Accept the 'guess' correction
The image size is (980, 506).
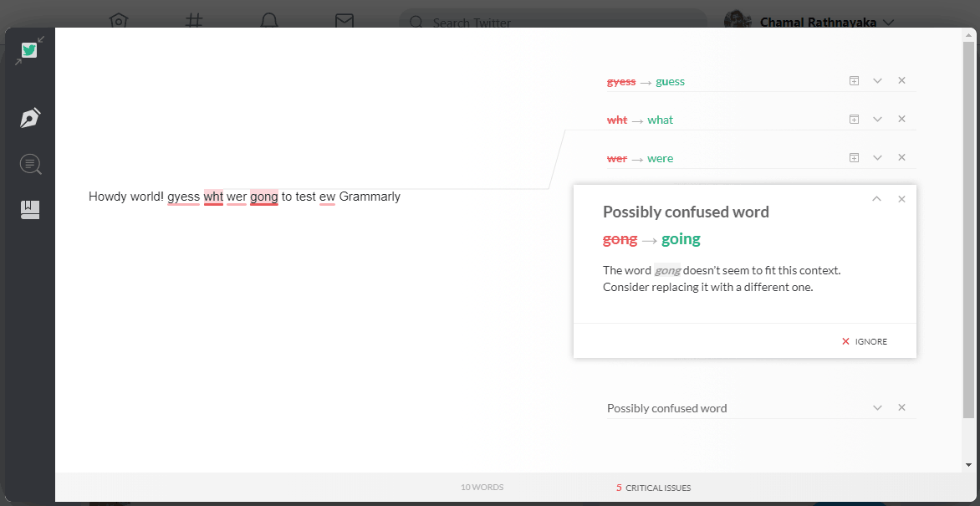[x=670, y=82]
